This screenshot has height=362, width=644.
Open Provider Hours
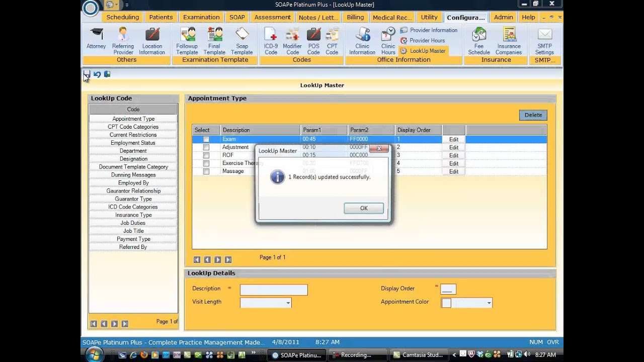[x=423, y=40]
